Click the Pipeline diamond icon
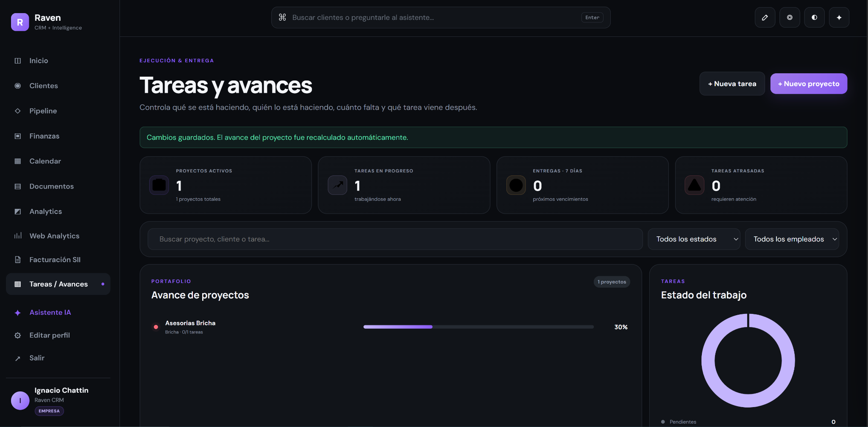Screen dimensions: 868x427 click(x=18, y=111)
